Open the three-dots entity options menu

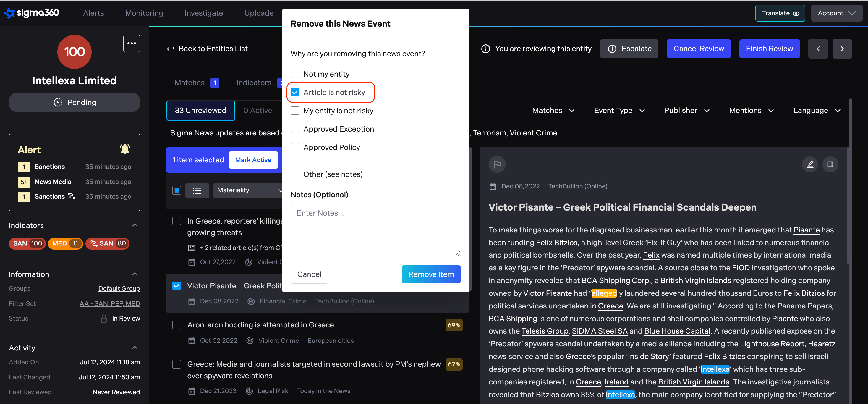[132, 43]
